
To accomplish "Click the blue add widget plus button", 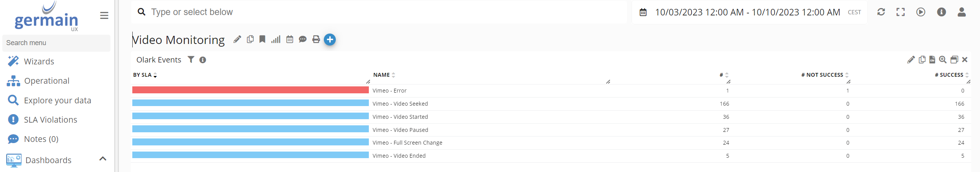I will pos(330,39).
